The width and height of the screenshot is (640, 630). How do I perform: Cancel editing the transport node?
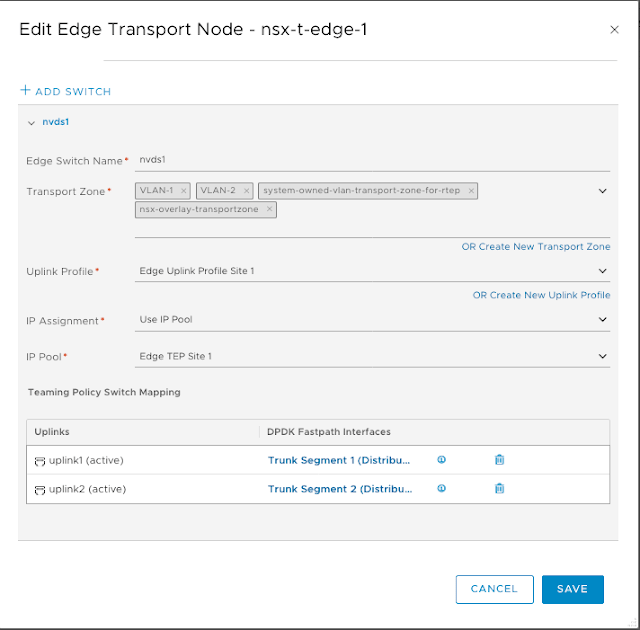494,589
